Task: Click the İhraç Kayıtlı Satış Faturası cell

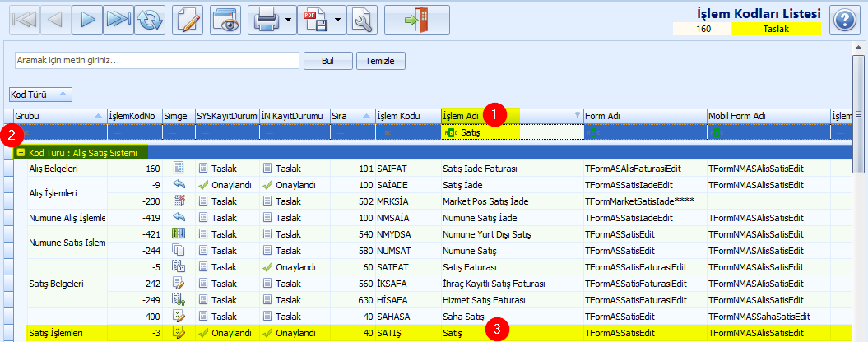Action: [513, 284]
